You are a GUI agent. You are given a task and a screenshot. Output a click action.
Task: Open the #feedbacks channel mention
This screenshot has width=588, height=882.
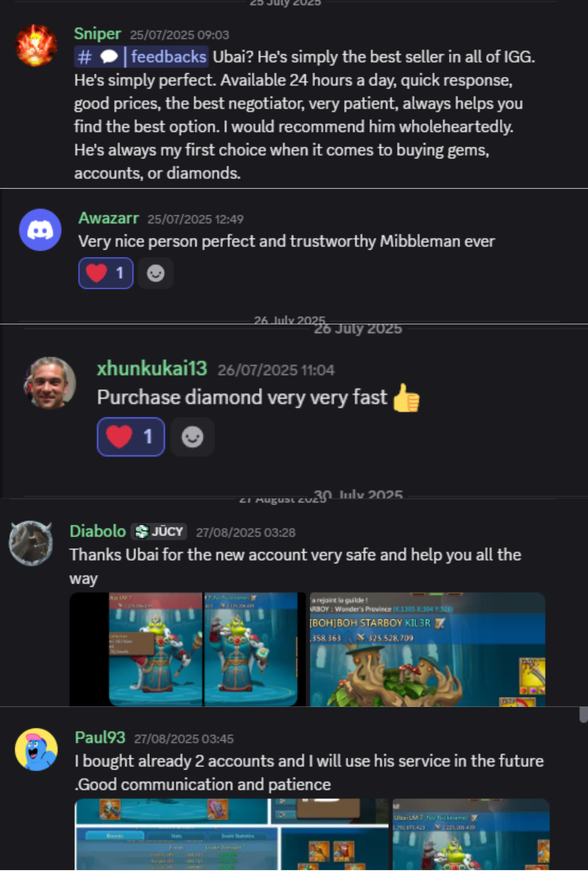pyautogui.click(x=141, y=57)
